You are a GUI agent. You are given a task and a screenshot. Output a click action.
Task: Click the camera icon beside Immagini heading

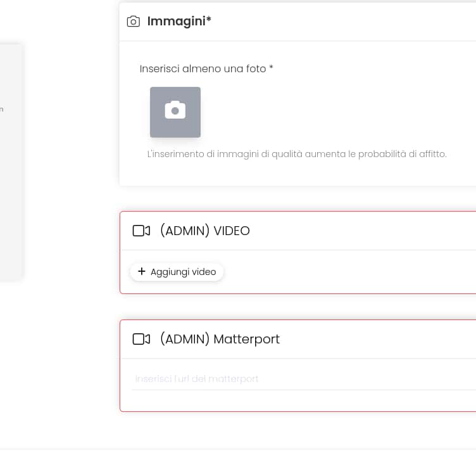tap(133, 22)
